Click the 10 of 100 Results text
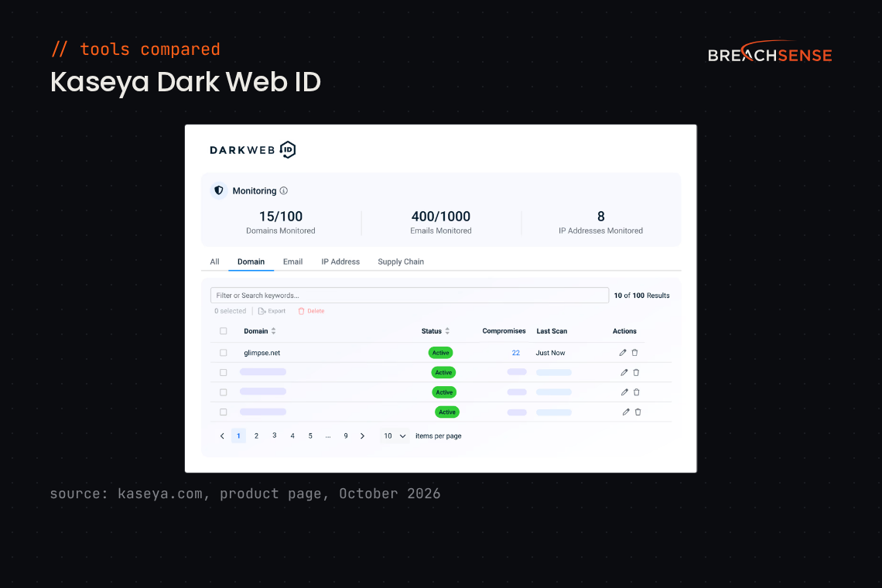The width and height of the screenshot is (882, 588). click(642, 296)
